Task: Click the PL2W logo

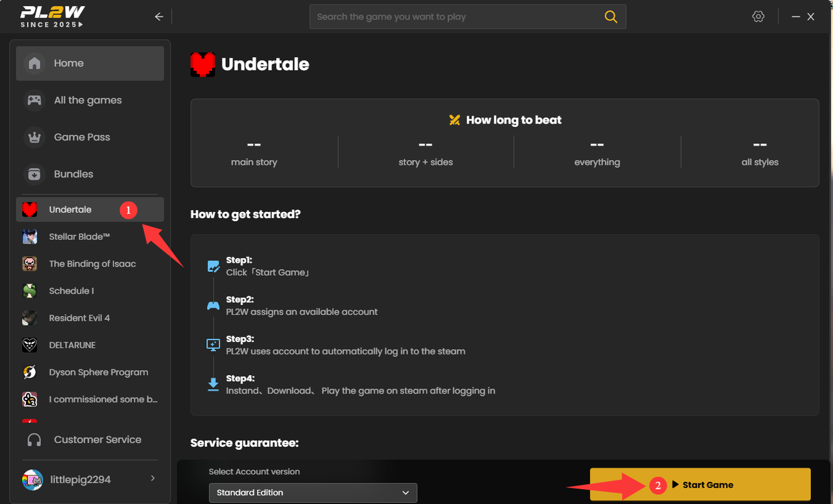Action: [52, 17]
